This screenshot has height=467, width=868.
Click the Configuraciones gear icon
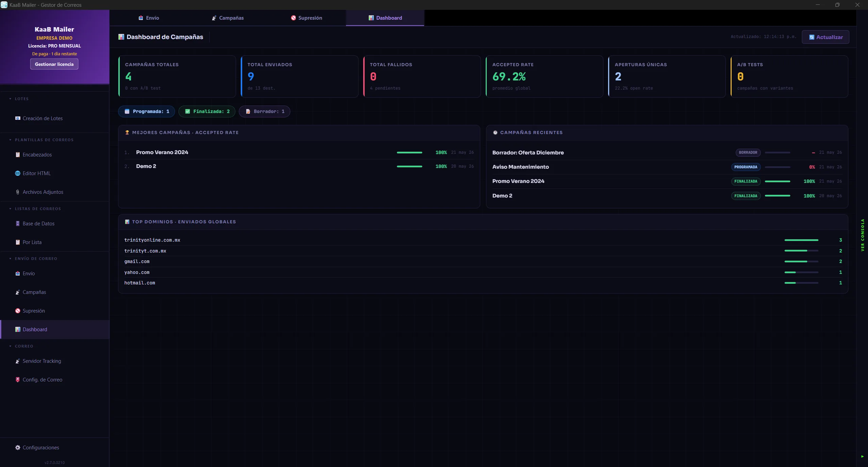coord(18,448)
